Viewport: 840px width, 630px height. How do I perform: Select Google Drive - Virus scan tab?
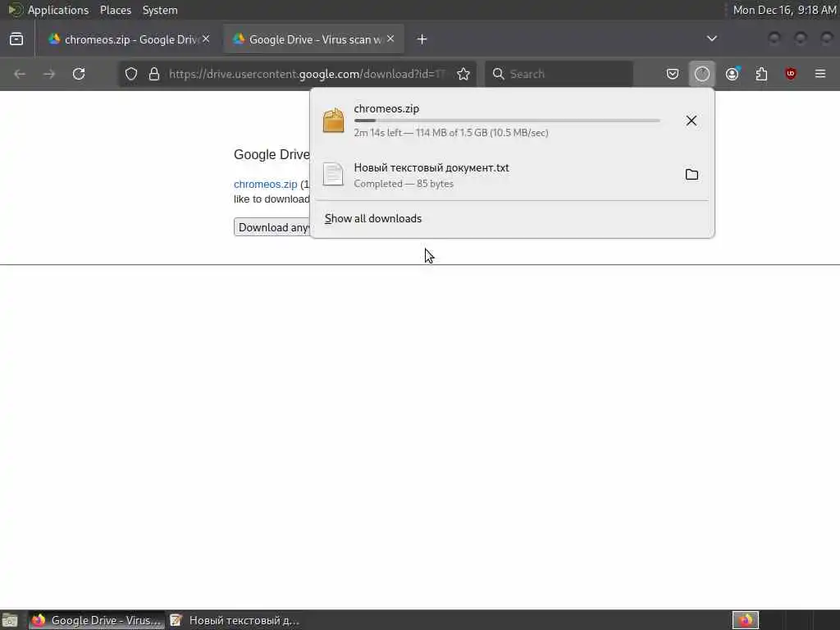(x=313, y=39)
